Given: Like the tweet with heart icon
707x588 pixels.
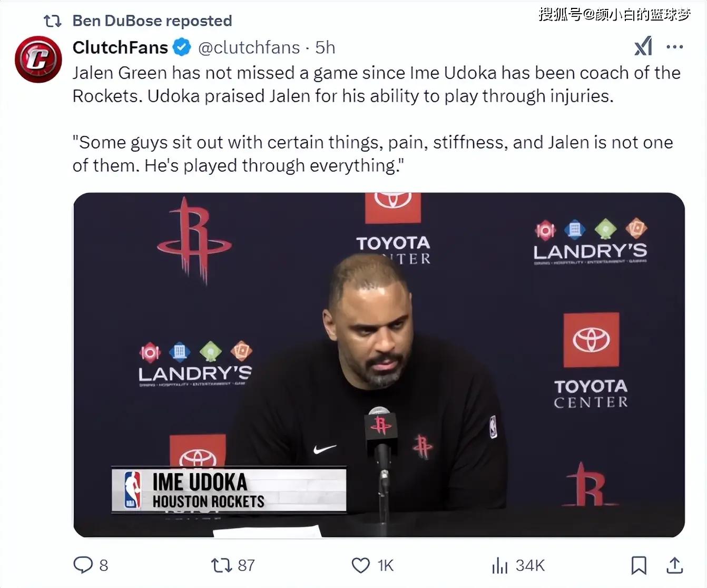Looking at the screenshot, I should coord(361,565).
